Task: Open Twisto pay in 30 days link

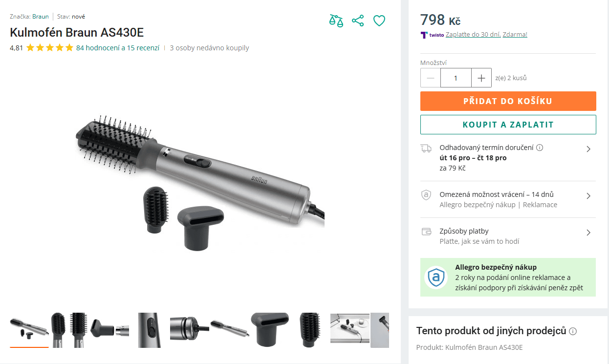Action: [x=486, y=35]
